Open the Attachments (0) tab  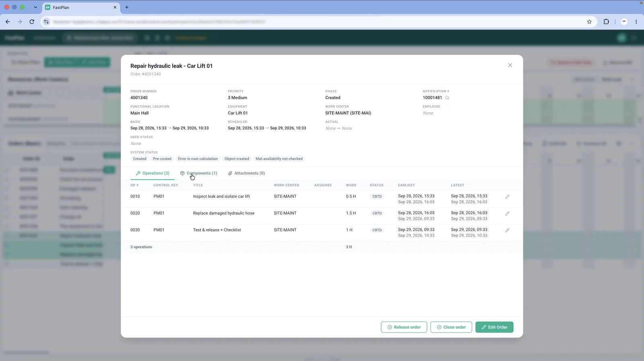click(x=246, y=173)
